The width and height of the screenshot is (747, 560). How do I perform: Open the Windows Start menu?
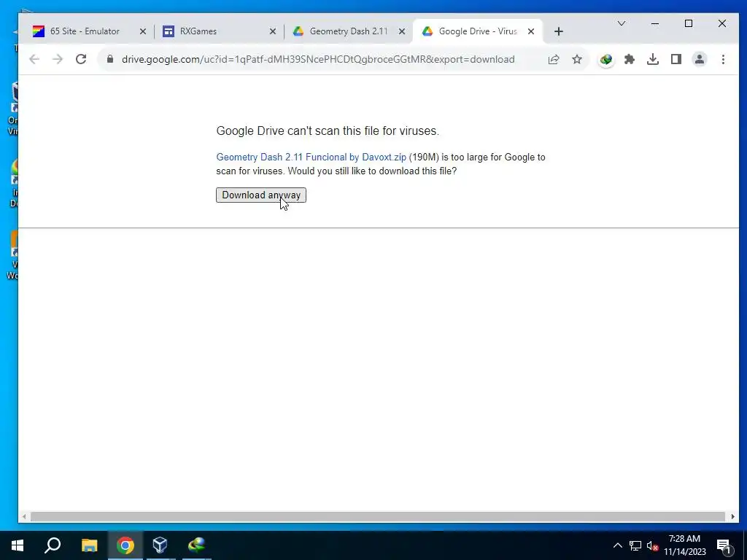[x=18, y=545]
